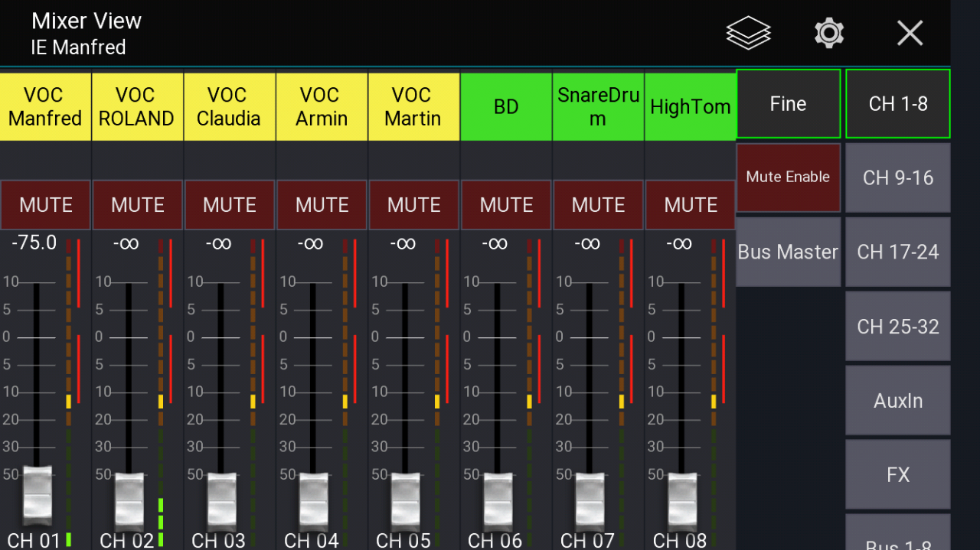980x550 pixels.
Task: Open the layers stack icon
Action: pos(748,33)
